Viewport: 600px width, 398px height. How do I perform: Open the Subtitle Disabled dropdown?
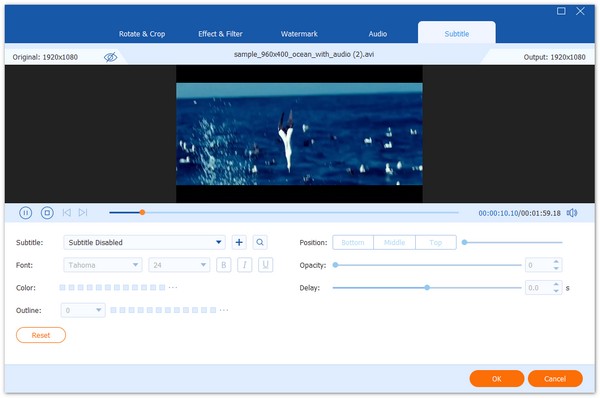pyautogui.click(x=144, y=242)
